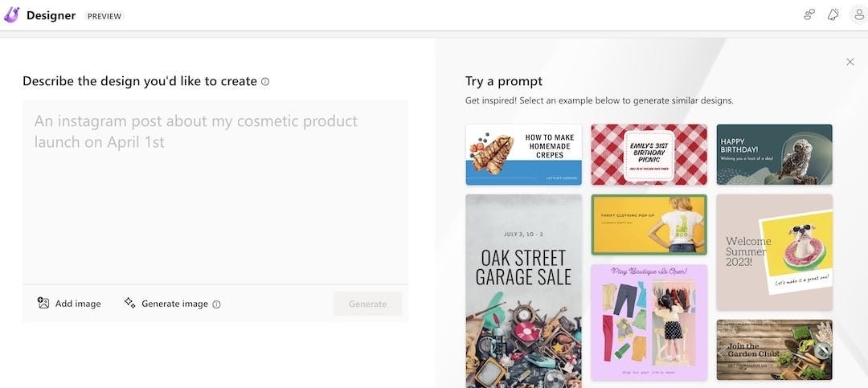Click info icon next to Generate image
The image size is (868, 388).
click(x=216, y=304)
